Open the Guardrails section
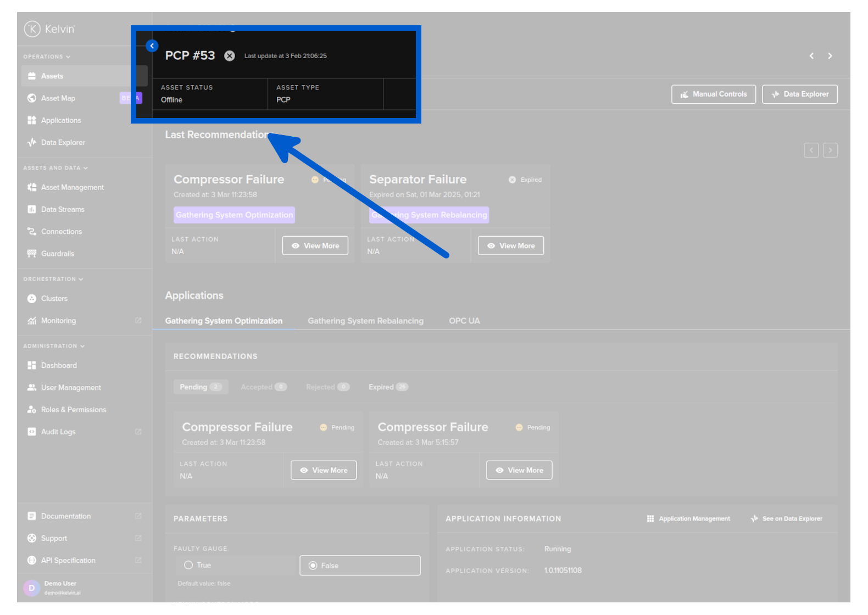The height and width of the screenshot is (615, 868). click(x=57, y=254)
